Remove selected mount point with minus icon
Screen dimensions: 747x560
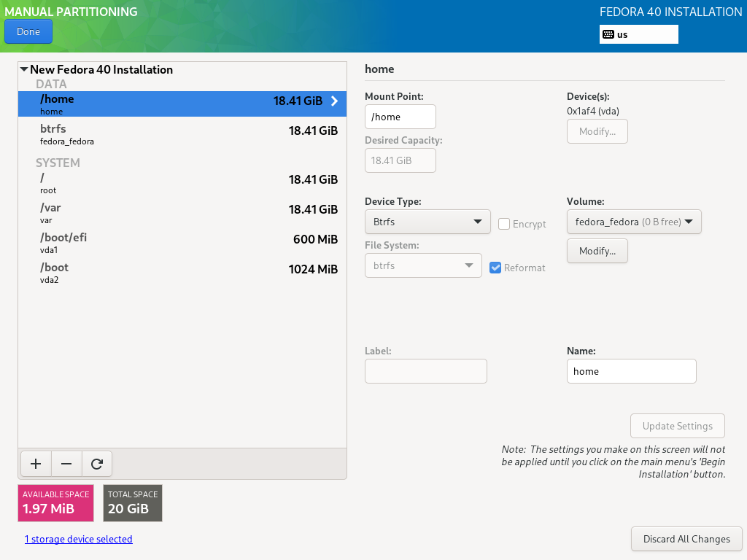coord(66,464)
